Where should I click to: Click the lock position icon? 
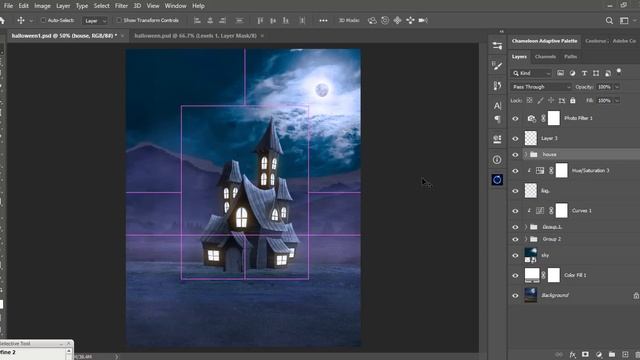coord(551,100)
